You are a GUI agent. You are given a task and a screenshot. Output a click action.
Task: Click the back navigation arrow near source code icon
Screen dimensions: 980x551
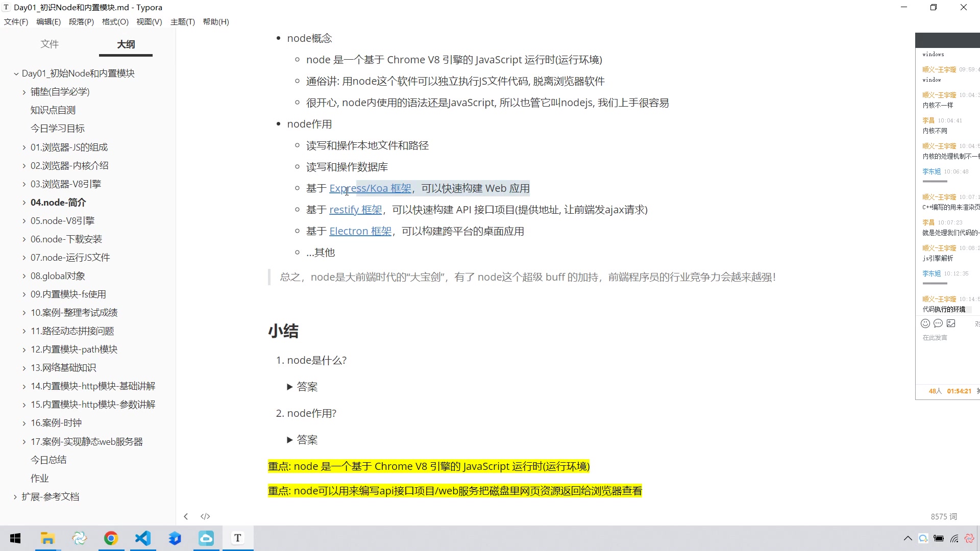[186, 516]
